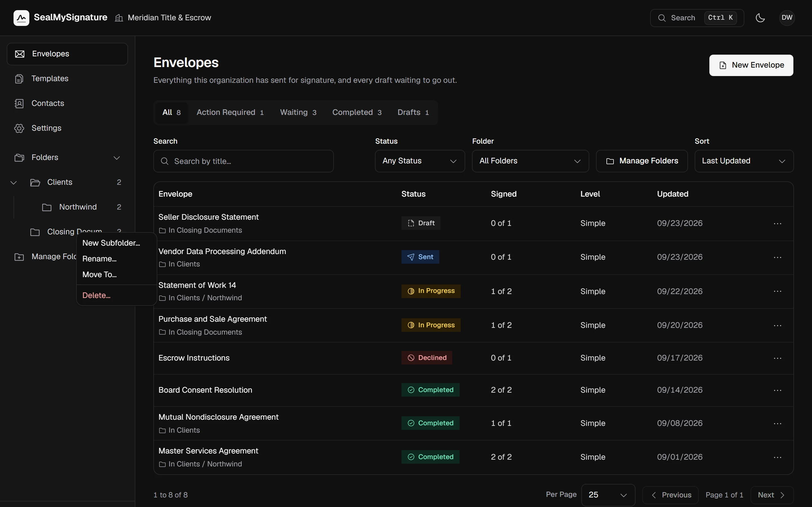Click the SealMySignature logo icon
Screen dimensions: 812x507
pyautogui.click(x=21, y=18)
